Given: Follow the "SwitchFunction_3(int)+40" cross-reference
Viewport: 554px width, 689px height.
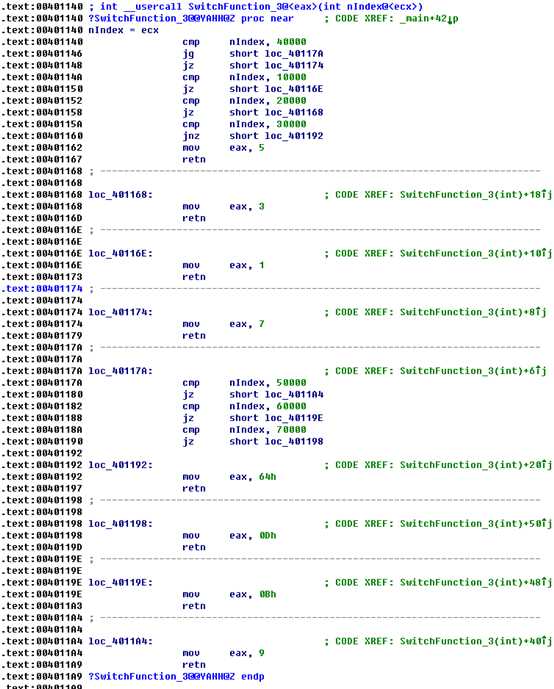Looking at the screenshot, I should click(475, 642).
